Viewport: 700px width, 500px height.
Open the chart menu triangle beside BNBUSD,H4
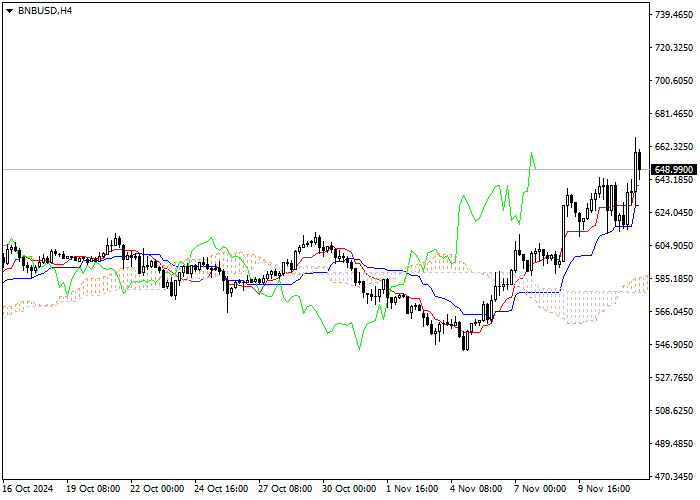pos(9,11)
